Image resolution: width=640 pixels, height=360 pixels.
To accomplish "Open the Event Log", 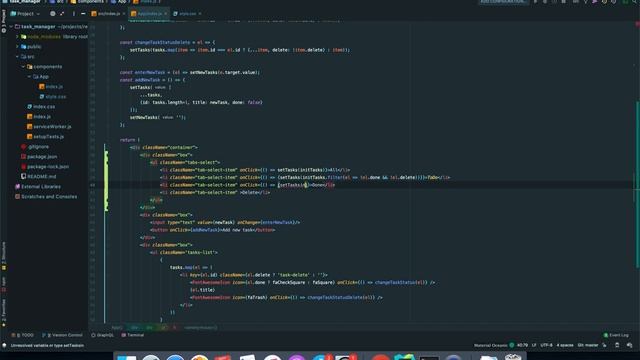I will coord(616,335).
